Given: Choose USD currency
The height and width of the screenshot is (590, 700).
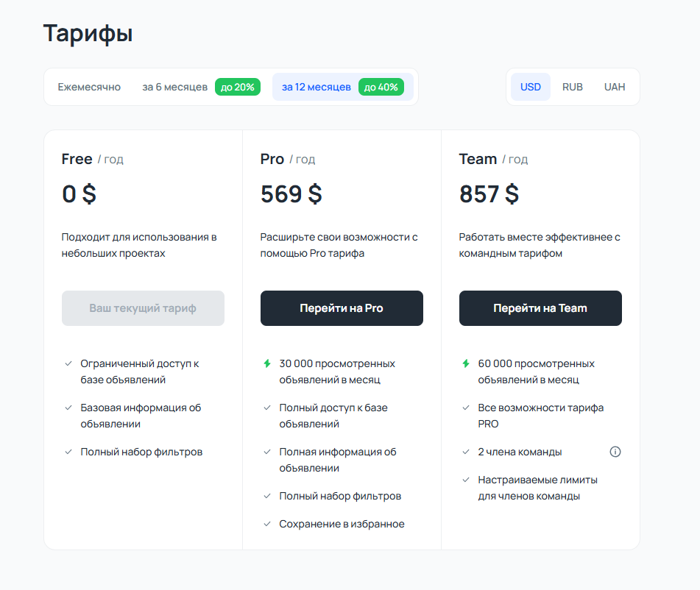Looking at the screenshot, I should pyautogui.click(x=531, y=87).
